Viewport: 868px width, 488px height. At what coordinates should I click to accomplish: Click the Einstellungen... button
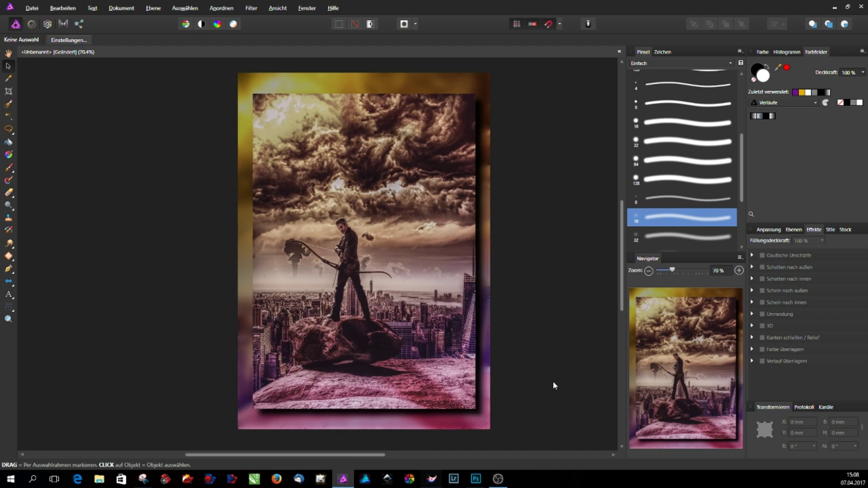click(69, 40)
